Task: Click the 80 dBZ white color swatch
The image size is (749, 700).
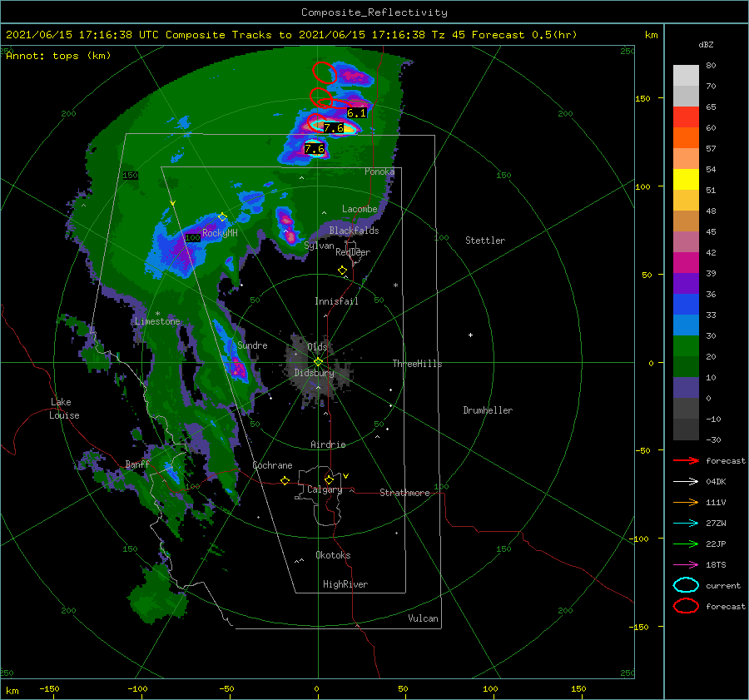Action: (x=686, y=75)
